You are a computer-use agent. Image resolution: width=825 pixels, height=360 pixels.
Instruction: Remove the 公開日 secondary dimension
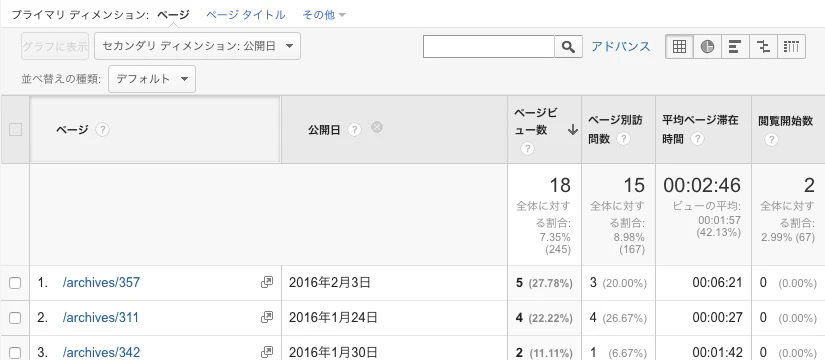377,127
